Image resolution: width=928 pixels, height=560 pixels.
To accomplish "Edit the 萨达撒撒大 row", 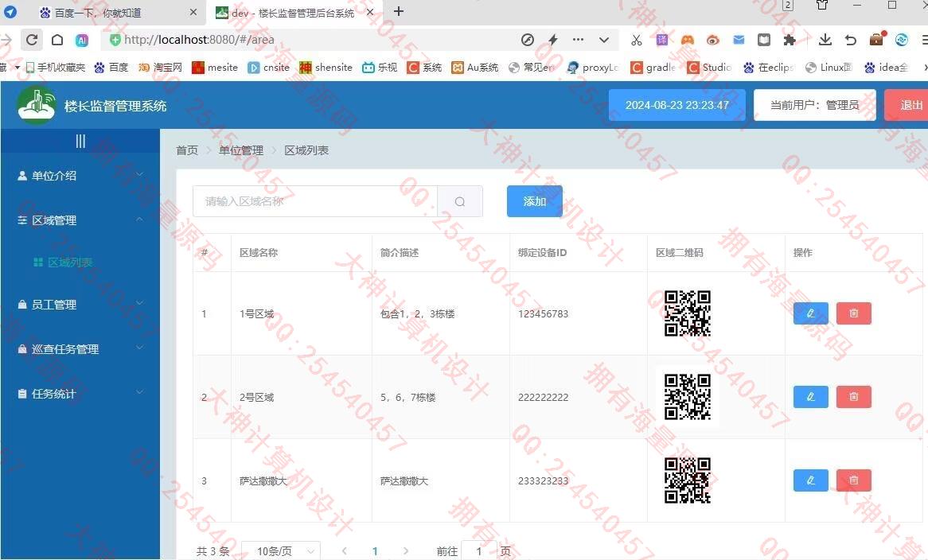I will (811, 480).
